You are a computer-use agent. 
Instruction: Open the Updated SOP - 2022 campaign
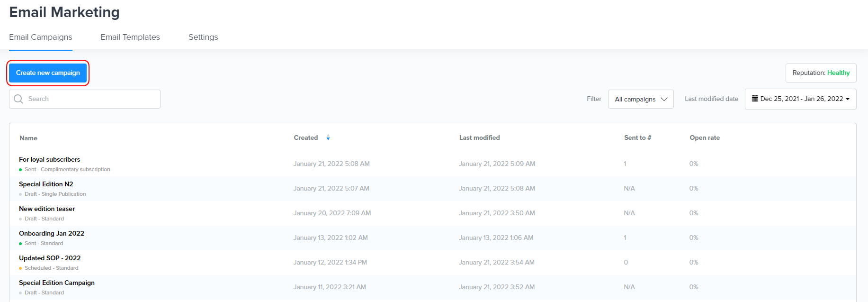pyautogui.click(x=50, y=258)
